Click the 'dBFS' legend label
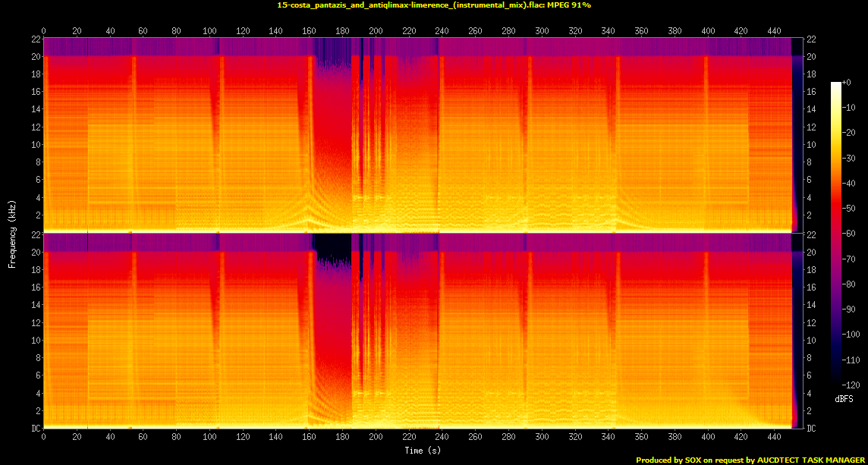868x465 pixels. point(844,398)
